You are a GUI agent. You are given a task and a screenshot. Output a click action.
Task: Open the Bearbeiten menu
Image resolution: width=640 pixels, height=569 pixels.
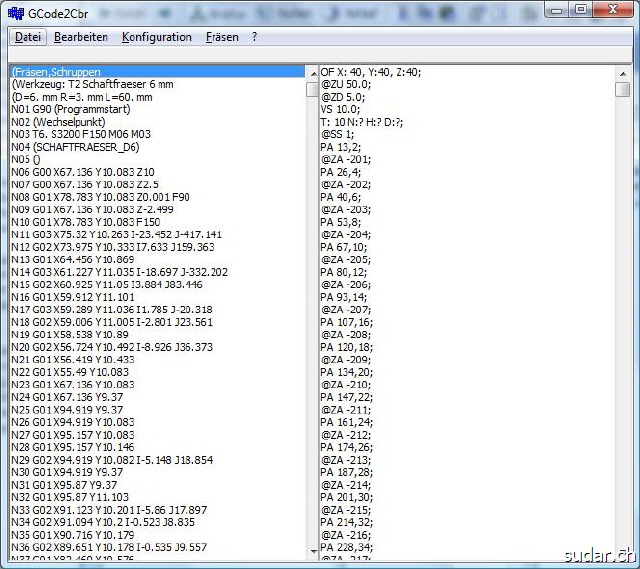(x=81, y=37)
